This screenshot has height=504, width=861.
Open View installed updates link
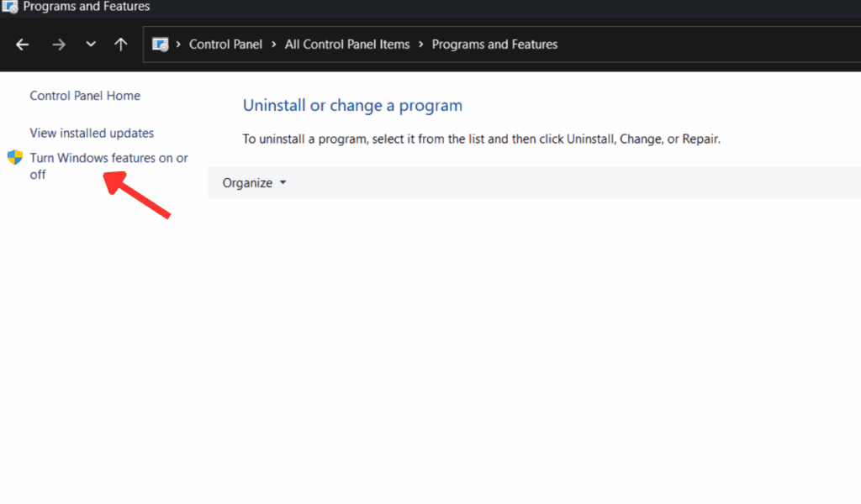pyautogui.click(x=92, y=133)
